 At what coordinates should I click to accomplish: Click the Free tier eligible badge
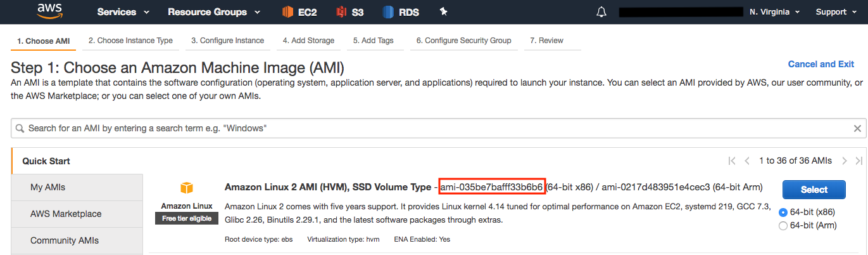click(x=187, y=218)
